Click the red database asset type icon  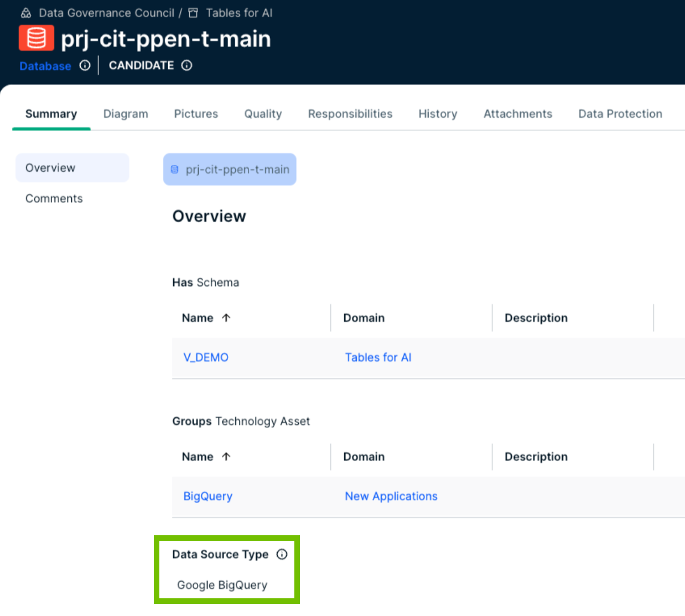[x=36, y=39]
